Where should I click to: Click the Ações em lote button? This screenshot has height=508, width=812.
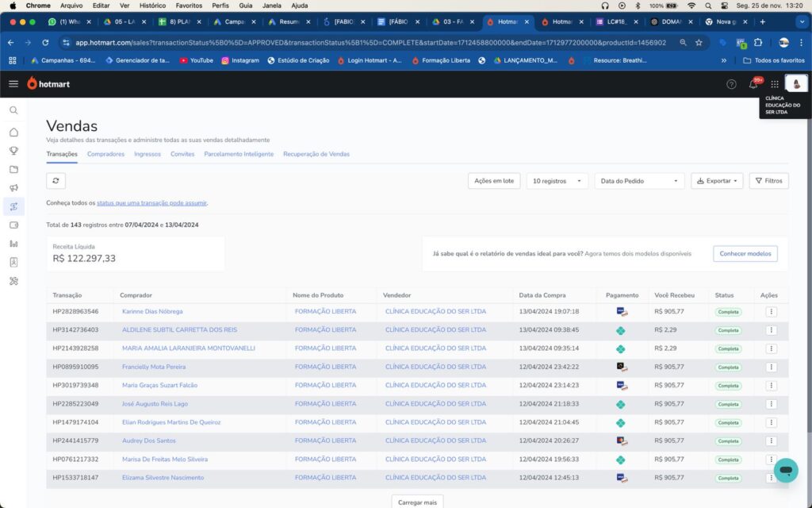tap(494, 181)
